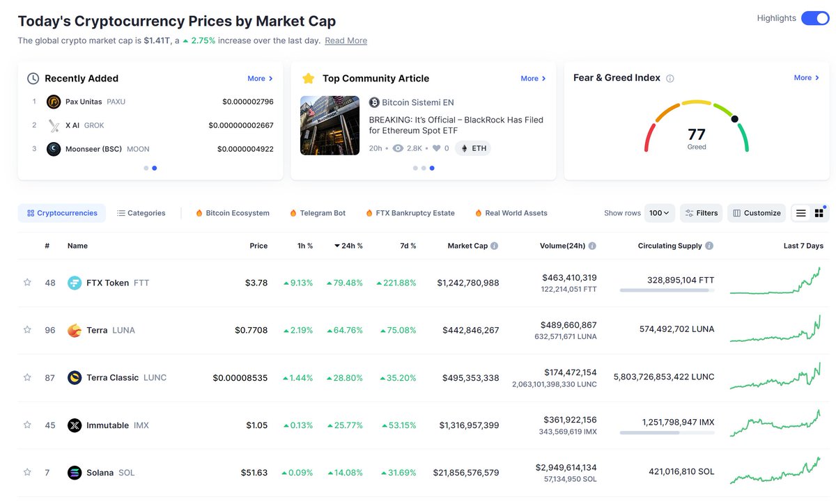Click the Moonseer (BSC) coin icon
Screen dimensions: 836x504
(54, 149)
